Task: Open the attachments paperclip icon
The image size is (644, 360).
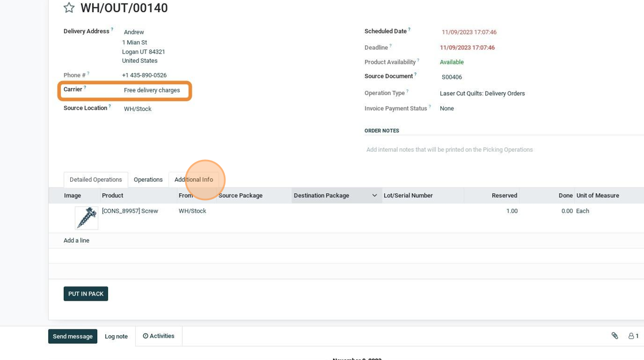Action: coord(615,336)
